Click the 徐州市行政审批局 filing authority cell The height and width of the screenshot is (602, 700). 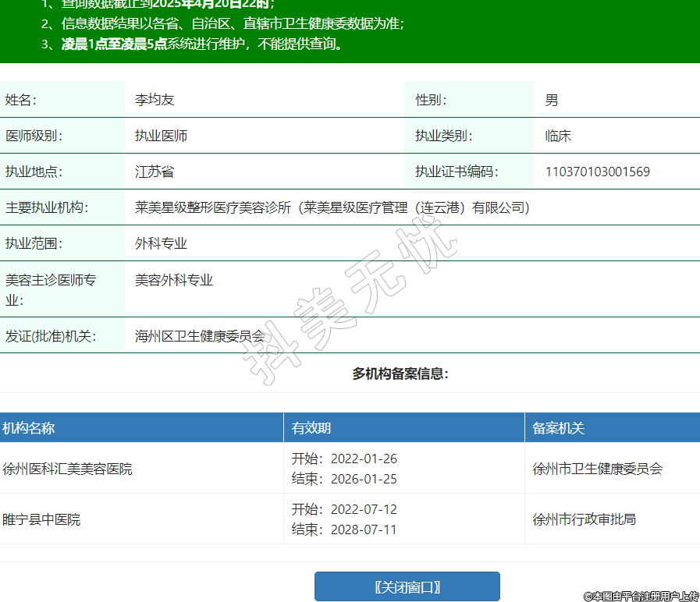coord(584,519)
